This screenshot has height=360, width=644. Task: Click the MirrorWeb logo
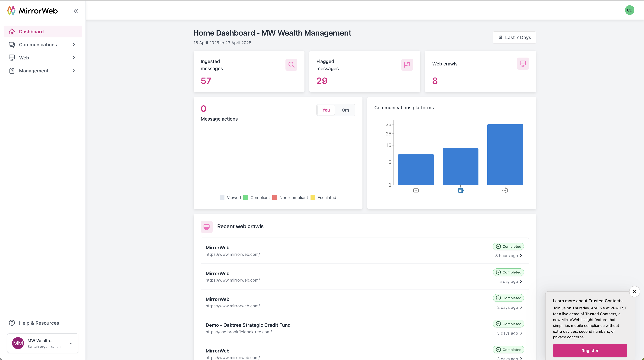[x=33, y=11]
